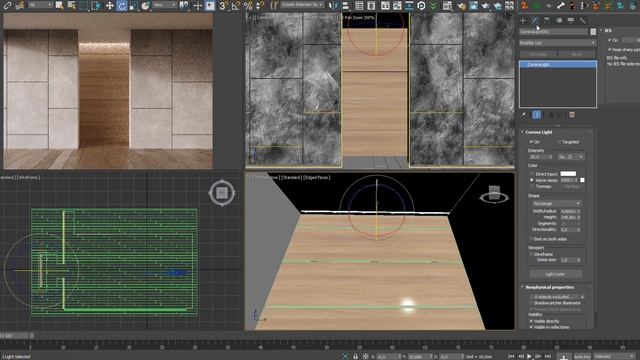Open the selection filter All dropdown

[40, 5]
